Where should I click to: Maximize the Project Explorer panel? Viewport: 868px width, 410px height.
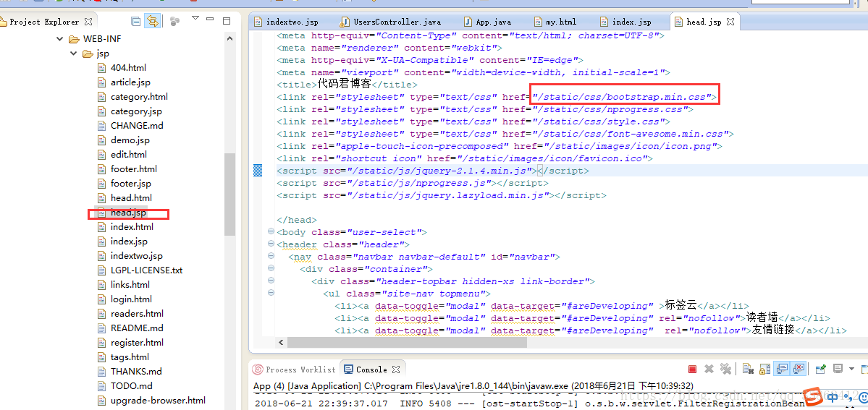[x=226, y=21]
